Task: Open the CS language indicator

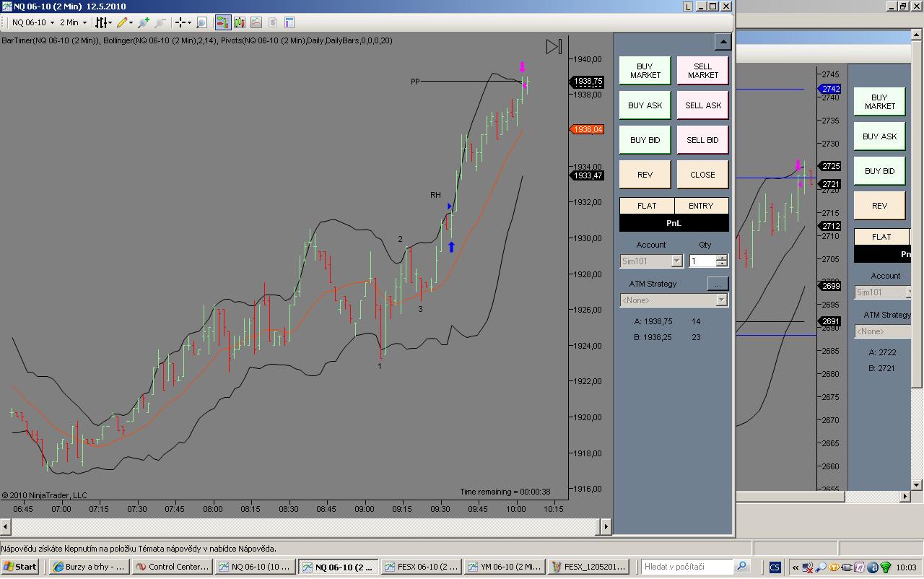Action: (x=775, y=567)
